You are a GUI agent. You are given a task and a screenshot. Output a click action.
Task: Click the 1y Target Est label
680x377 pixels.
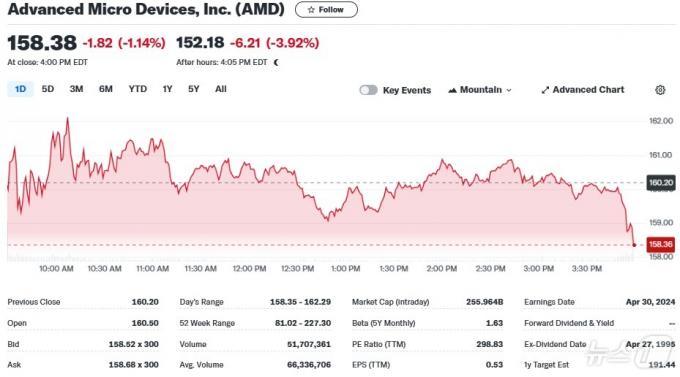[x=546, y=365]
